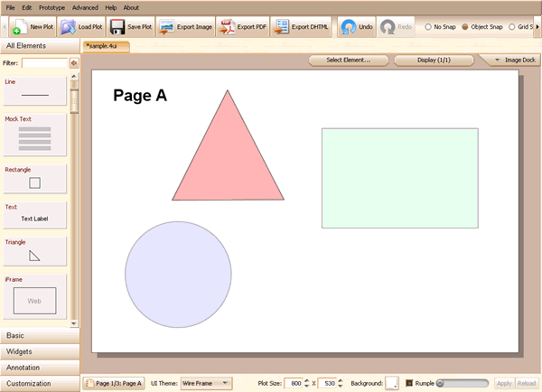
Task: Click the Load Plot icon
Action: 68,27
